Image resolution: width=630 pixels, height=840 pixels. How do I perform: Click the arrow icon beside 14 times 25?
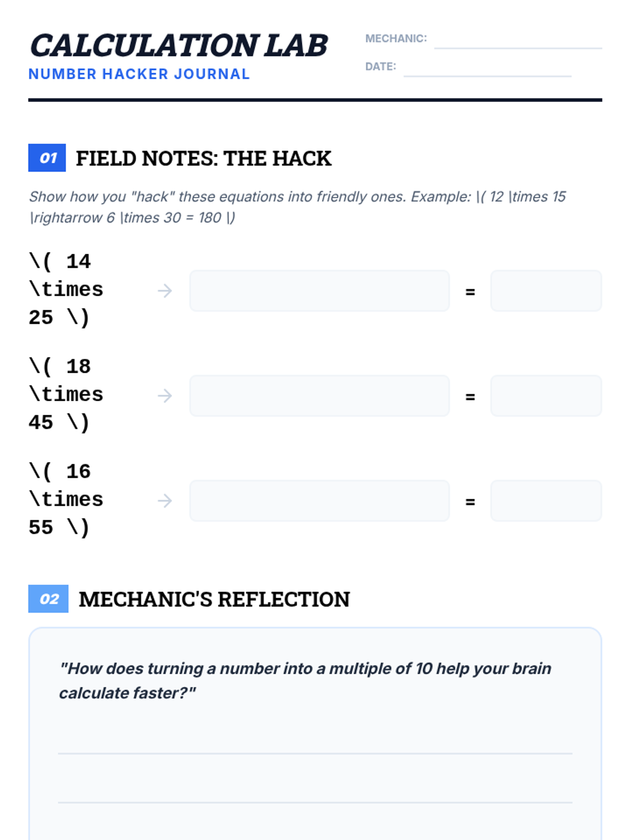pyautogui.click(x=165, y=291)
